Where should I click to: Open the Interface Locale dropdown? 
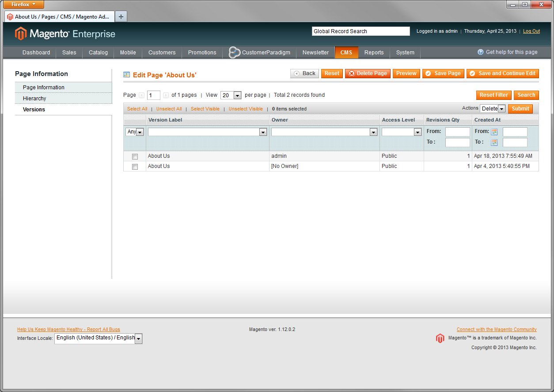(99, 338)
